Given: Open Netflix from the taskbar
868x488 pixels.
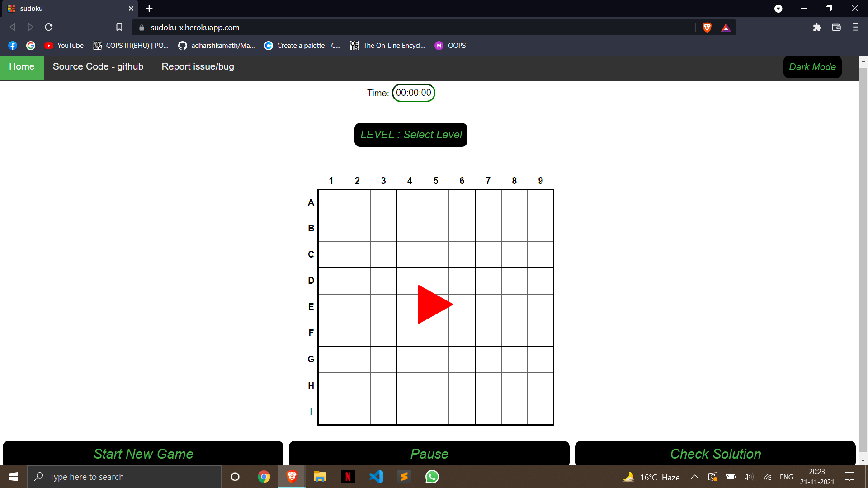Looking at the screenshot, I should pyautogui.click(x=348, y=477).
